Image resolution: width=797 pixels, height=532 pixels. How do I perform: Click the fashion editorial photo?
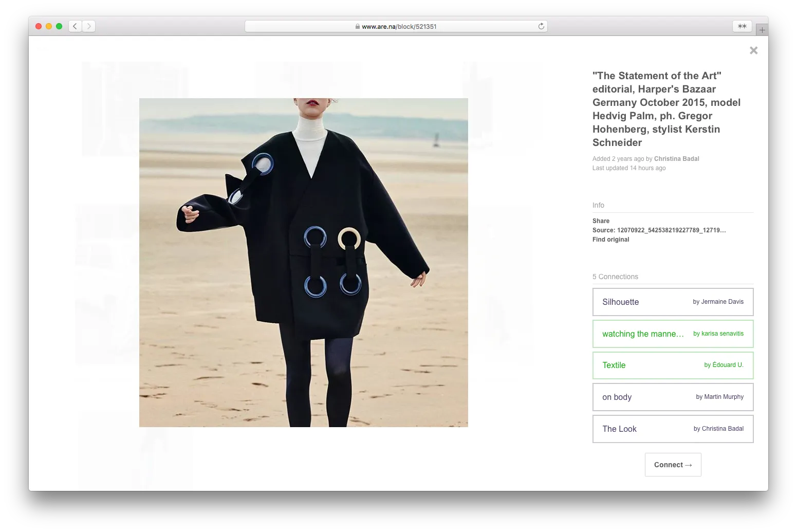point(303,262)
